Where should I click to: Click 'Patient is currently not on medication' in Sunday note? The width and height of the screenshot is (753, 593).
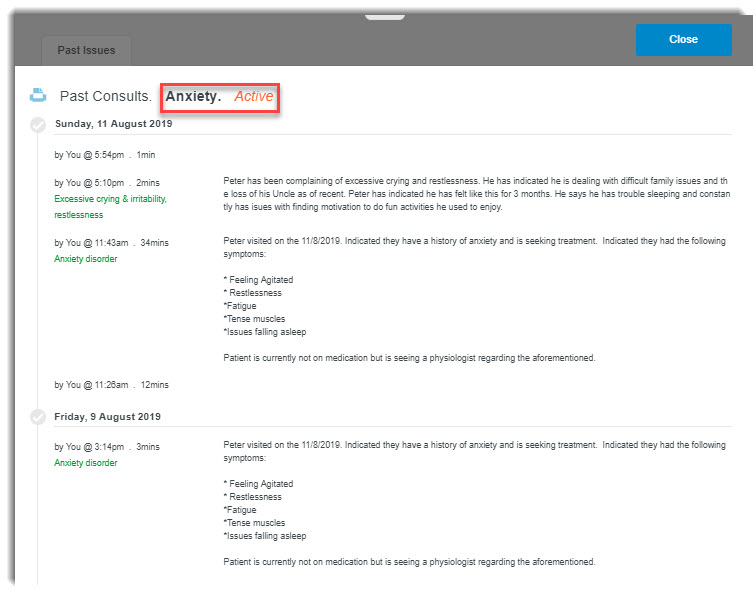(409, 358)
